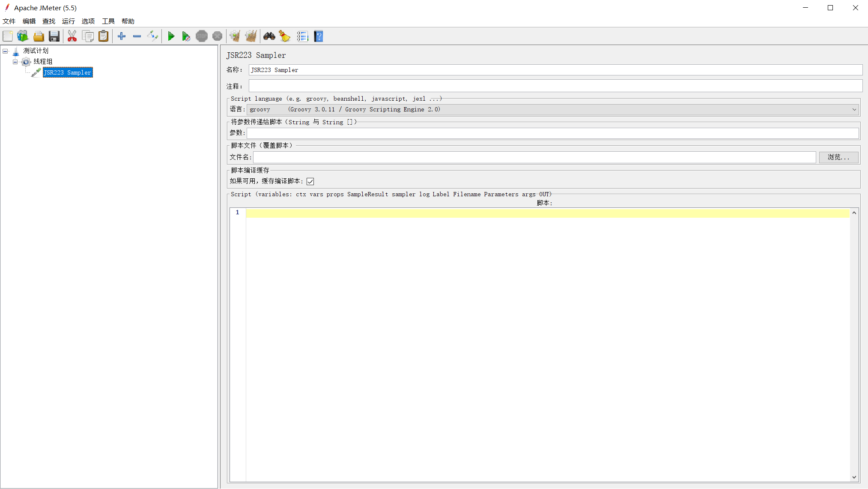Open the 工具 menu
The width and height of the screenshot is (868, 489).
[108, 21]
